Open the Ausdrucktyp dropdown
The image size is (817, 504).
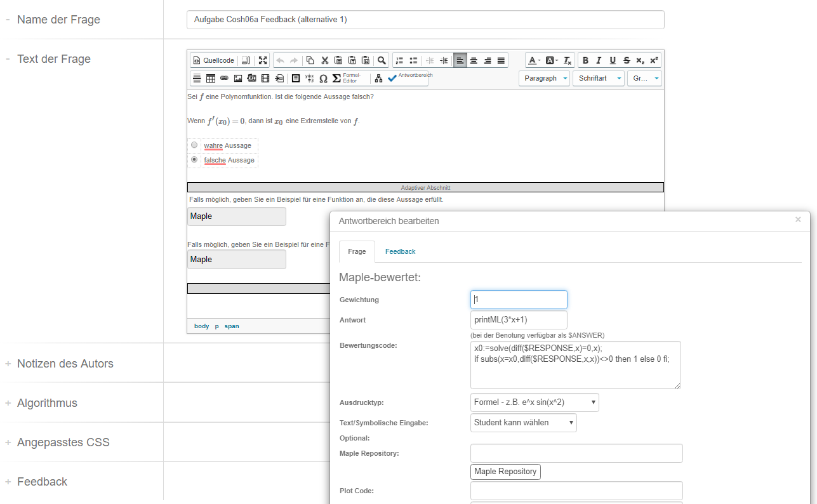click(535, 402)
